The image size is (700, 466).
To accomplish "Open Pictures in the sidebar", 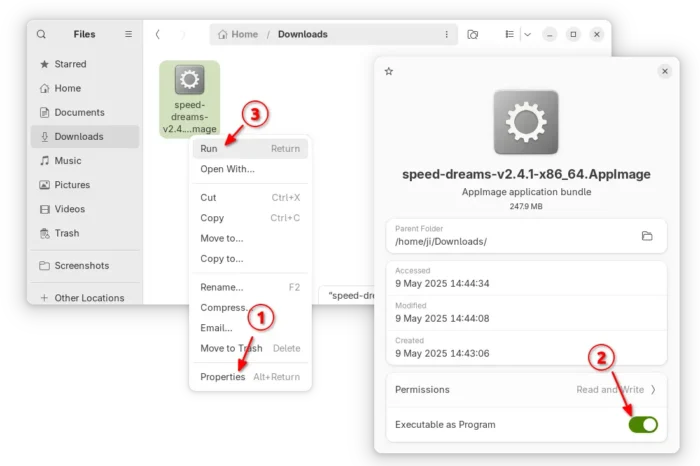I will pyautogui.click(x=85, y=185).
